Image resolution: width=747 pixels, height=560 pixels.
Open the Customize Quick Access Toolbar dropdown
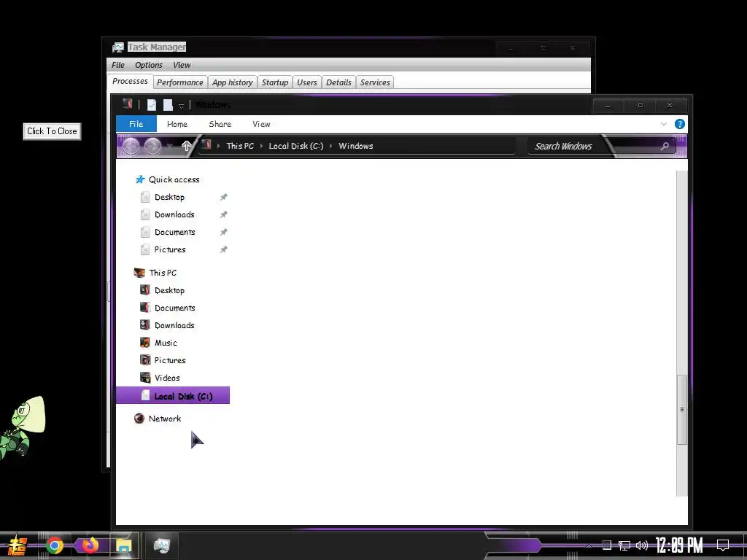(181, 106)
